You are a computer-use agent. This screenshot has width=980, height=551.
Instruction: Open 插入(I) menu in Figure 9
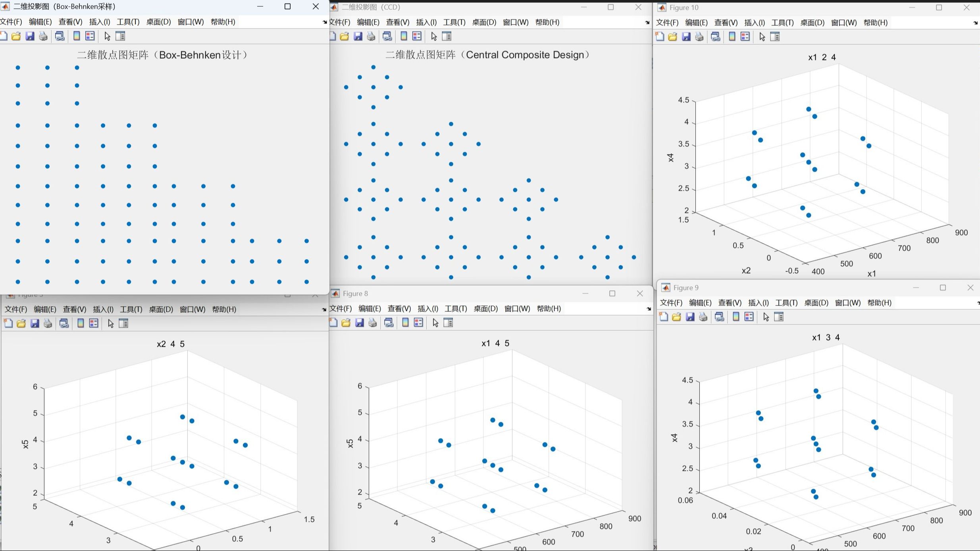coord(758,303)
